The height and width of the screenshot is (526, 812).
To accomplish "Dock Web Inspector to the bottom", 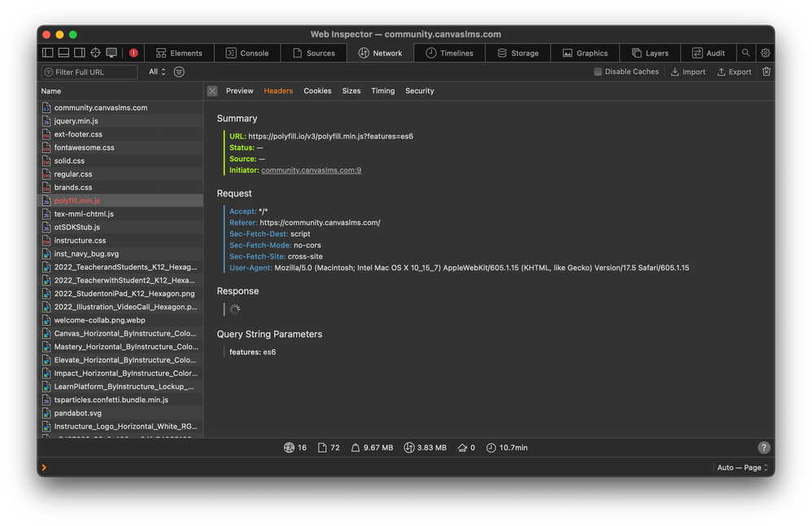I will (63, 53).
